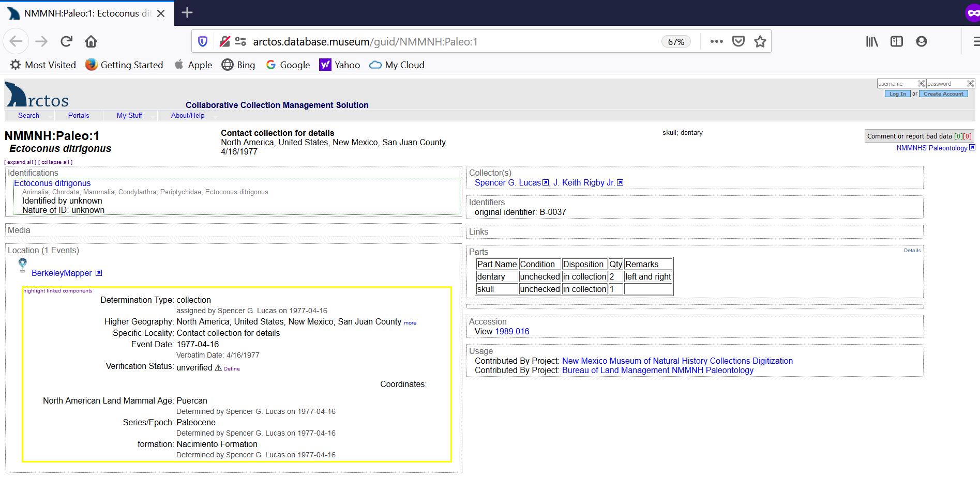Click the Media section header

tap(19, 230)
